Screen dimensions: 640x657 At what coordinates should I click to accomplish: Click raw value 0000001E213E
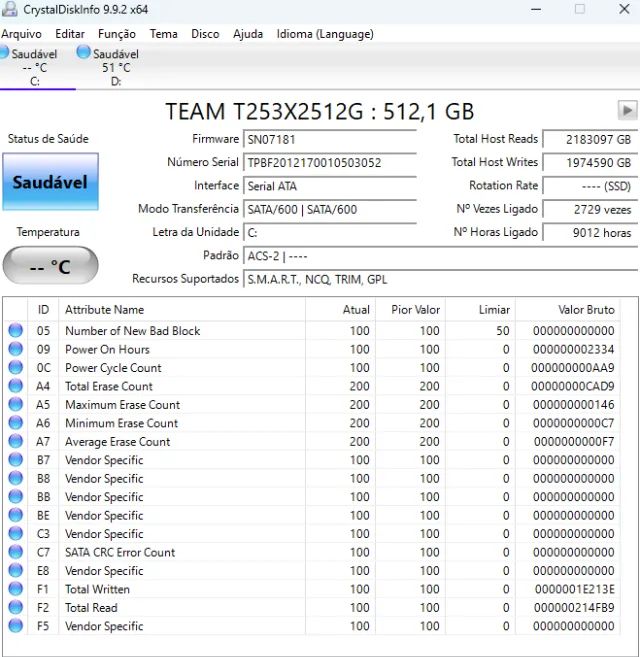(575, 589)
